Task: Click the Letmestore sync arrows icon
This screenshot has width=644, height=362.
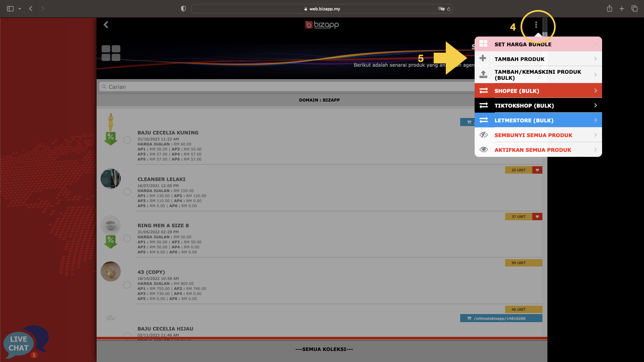Action: tap(484, 120)
